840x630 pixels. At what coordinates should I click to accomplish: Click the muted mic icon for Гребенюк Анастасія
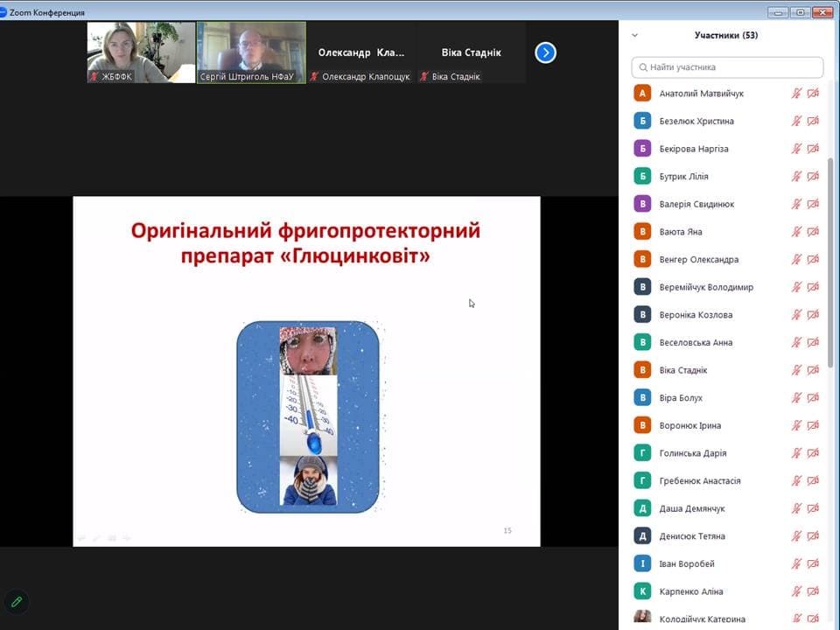point(796,480)
